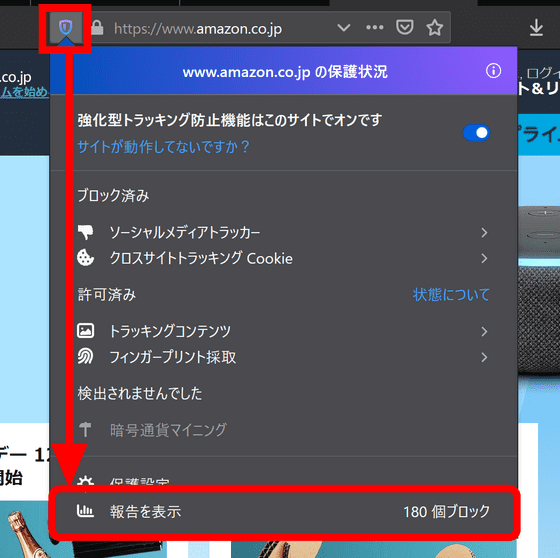Expand クロスサイトトラッキング Cookie chevron
Image resolution: width=560 pixels, height=558 pixels.
(484, 258)
